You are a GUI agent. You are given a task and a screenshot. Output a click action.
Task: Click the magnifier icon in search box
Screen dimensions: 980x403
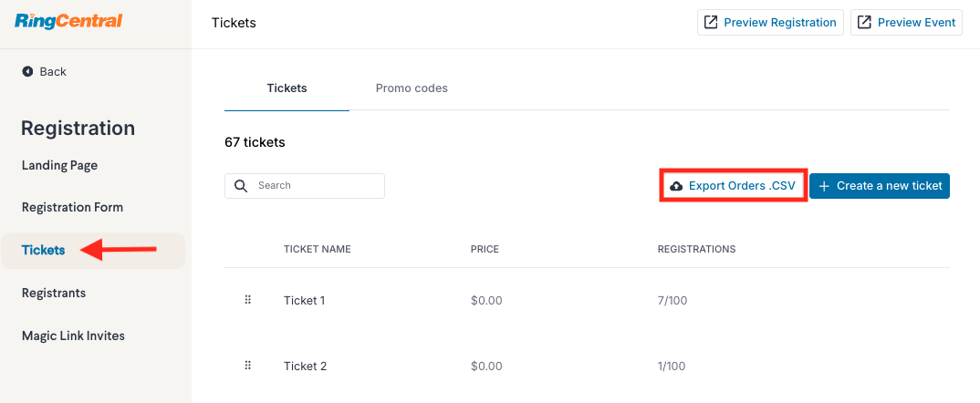click(x=241, y=186)
